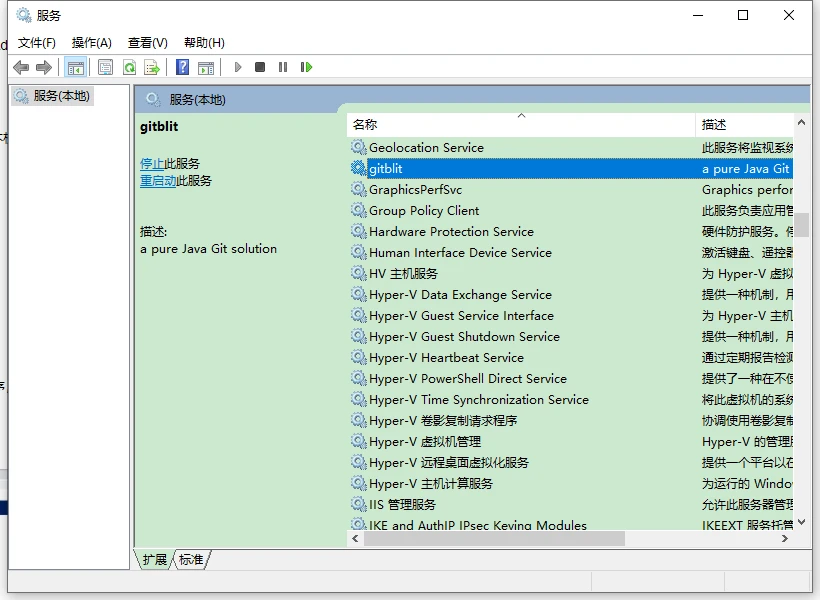This screenshot has width=820, height=600.
Task: Open the 查看(V) menu
Action: click(x=147, y=42)
